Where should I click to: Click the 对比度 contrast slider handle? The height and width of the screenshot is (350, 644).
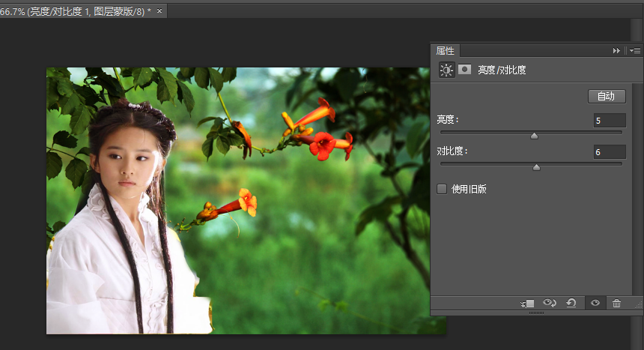coord(536,167)
